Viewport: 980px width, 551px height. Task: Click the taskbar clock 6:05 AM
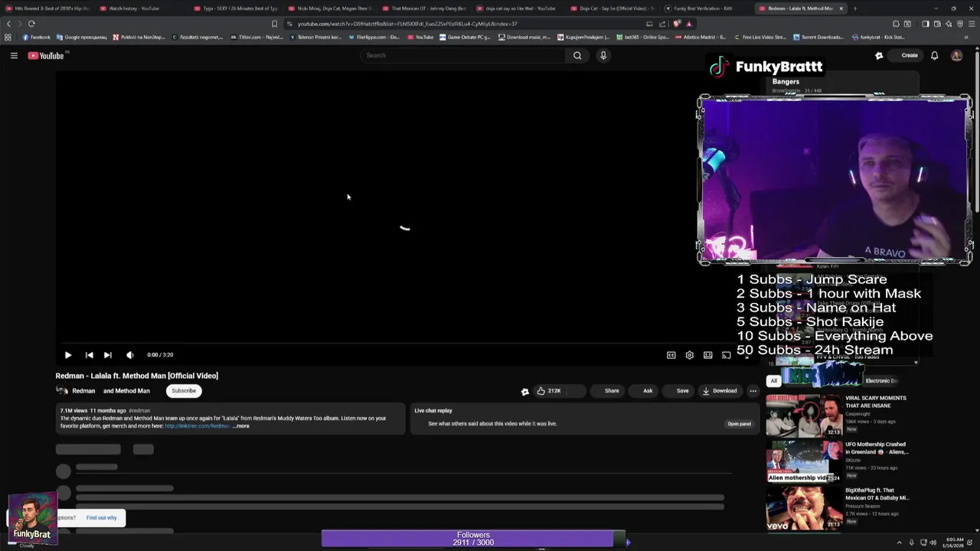tap(954, 543)
